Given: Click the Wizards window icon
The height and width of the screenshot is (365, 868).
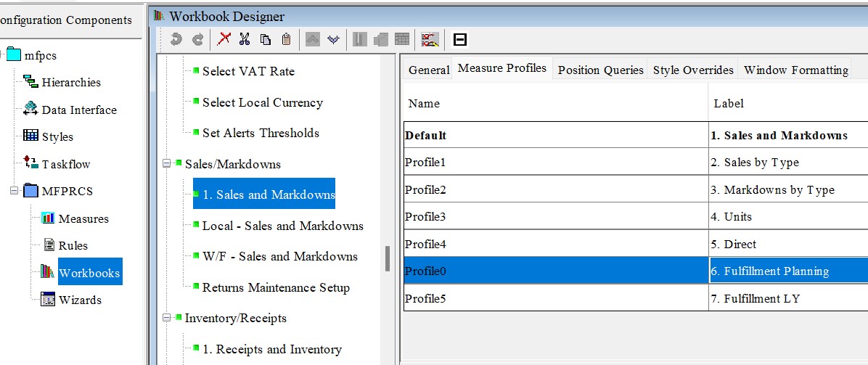Looking at the screenshot, I should coord(48,300).
